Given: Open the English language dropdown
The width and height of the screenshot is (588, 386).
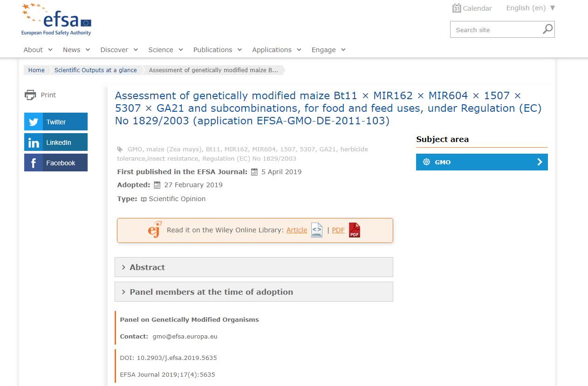Looking at the screenshot, I should coord(531,8).
